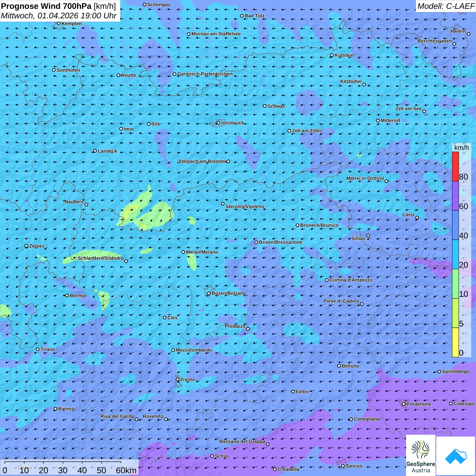Click the 'Cortina d'Ampezzo' label
This screenshot has height=476, width=476.
[x=351, y=280]
